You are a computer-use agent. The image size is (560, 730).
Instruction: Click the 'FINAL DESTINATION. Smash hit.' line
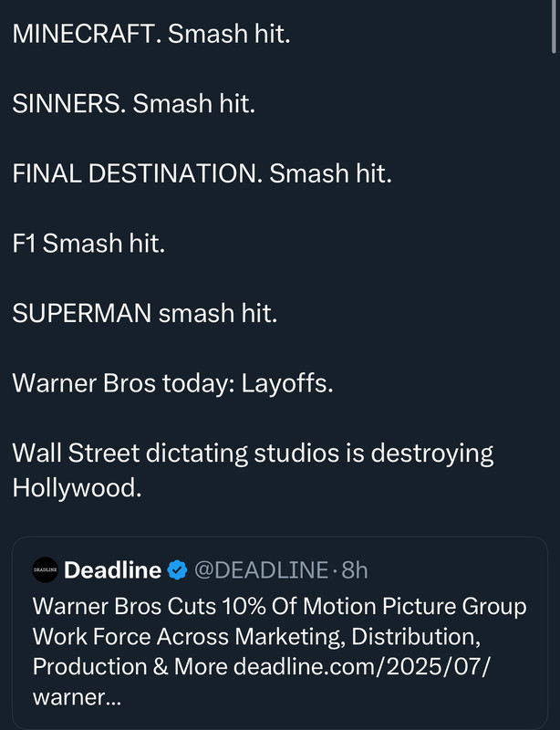[202, 173]
